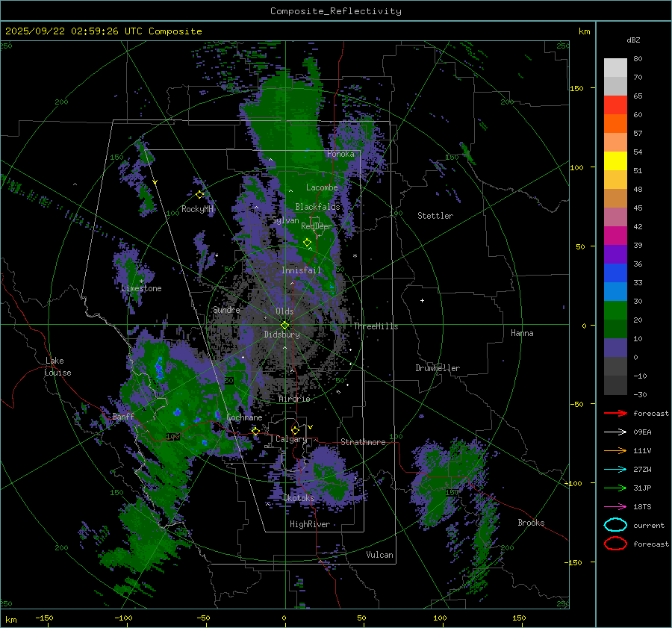
Task: Click the yellow diamond marker near RedDeer
Action: [x=307, y=243]
